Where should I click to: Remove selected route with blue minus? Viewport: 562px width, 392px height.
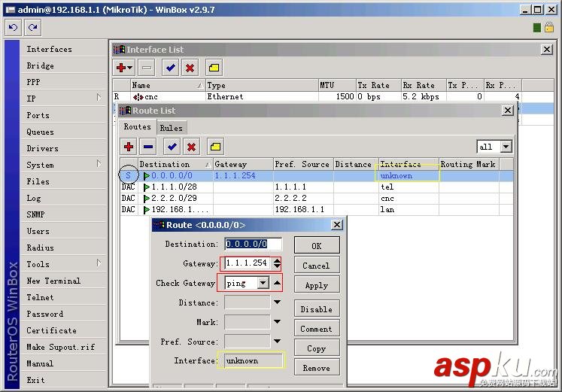[148, 147]
